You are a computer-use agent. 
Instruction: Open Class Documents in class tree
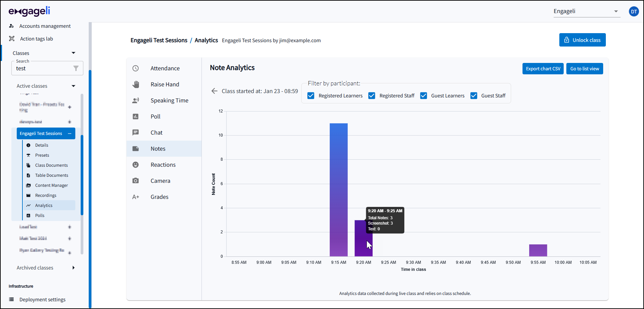coord(52,165)
